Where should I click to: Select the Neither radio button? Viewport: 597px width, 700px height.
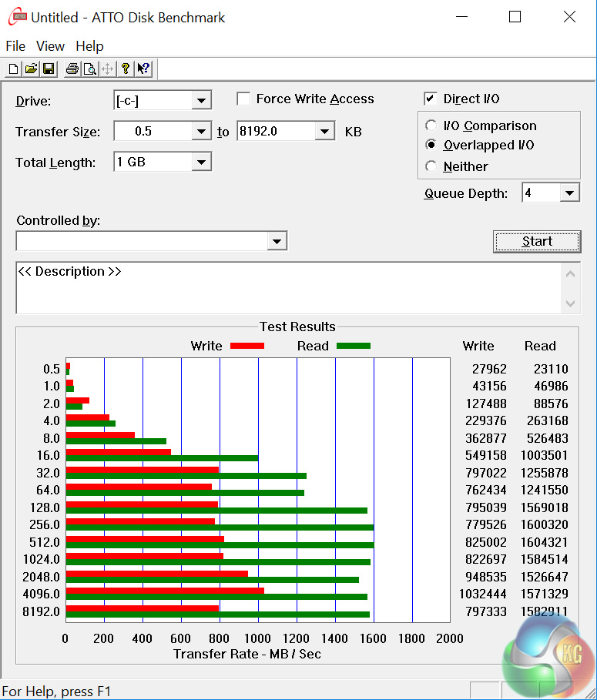coord(431,166)
